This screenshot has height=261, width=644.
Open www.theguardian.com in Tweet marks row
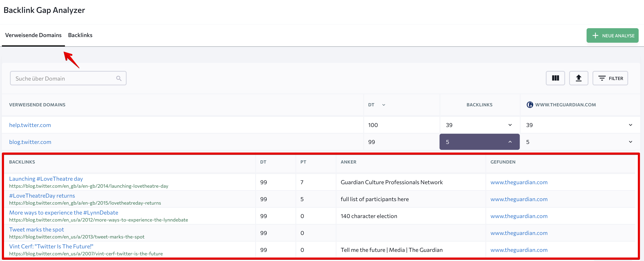click(519, 233)
